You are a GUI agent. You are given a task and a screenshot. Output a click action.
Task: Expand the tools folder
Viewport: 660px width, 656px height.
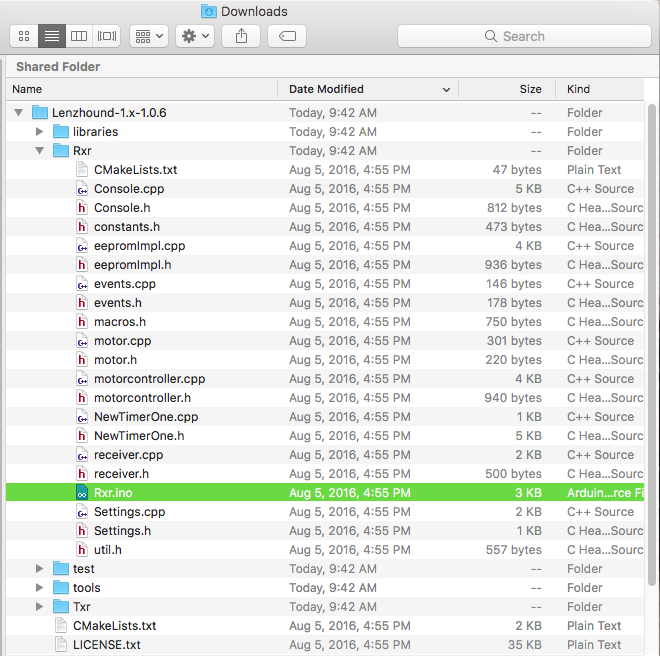click(x=40, y=588)
